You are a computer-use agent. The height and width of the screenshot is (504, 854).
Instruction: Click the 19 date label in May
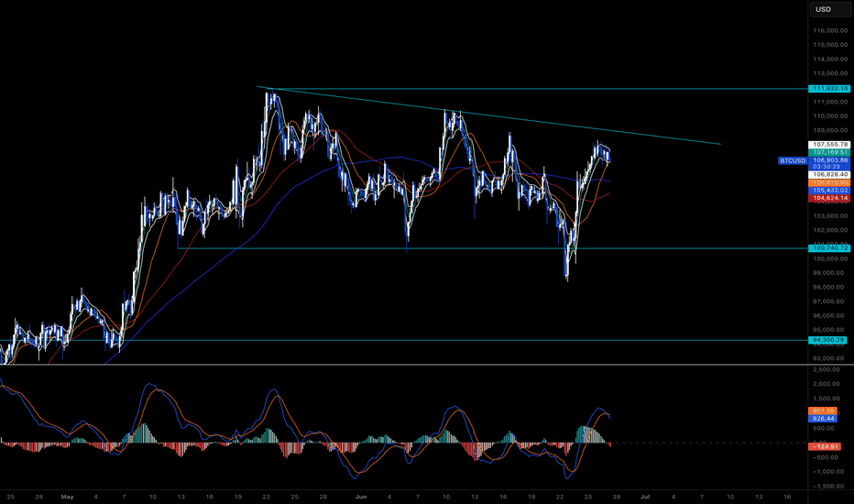coord(238,497)
